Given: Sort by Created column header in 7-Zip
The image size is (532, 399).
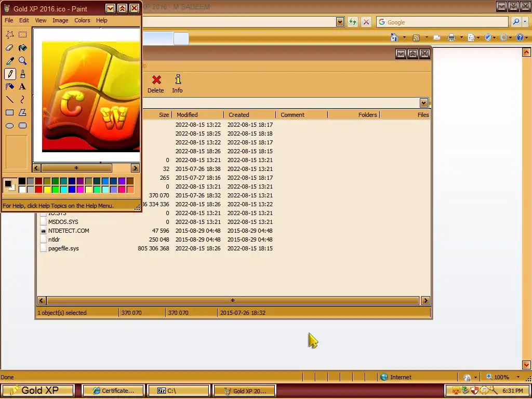Looking at the screenshot, I should click(250, 115).
